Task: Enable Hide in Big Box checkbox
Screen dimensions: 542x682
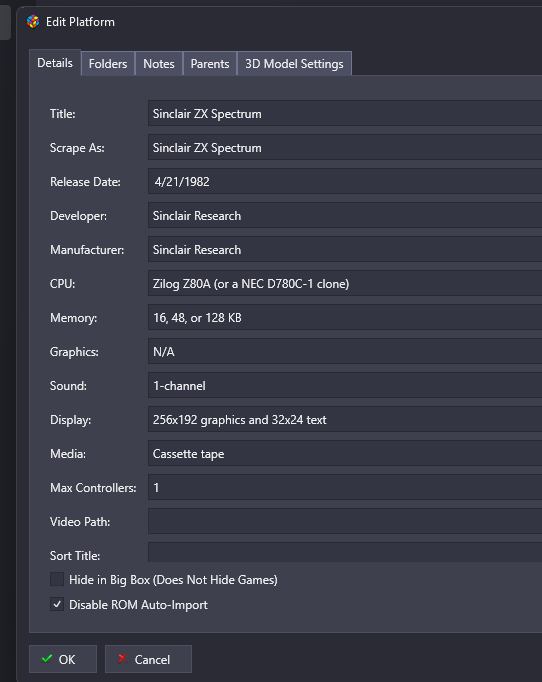Action: tap(57, 579)
